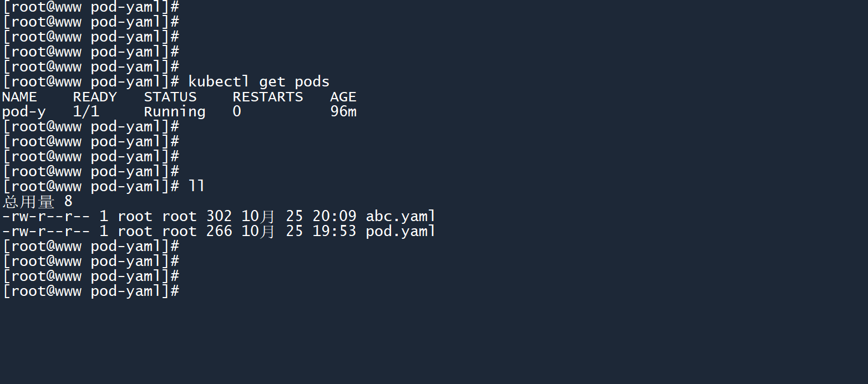Screen dimensions: 868x384
Task: Click the pod.yaml filename
Action: 400,232
